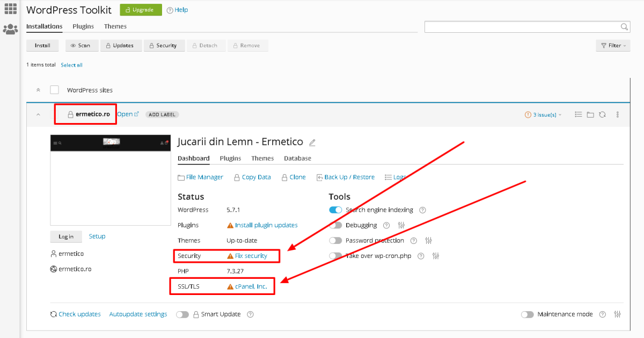Viewport: 644px width, 338px height.
Task: Click the Check updates link
Action: [x=76, y=314]
